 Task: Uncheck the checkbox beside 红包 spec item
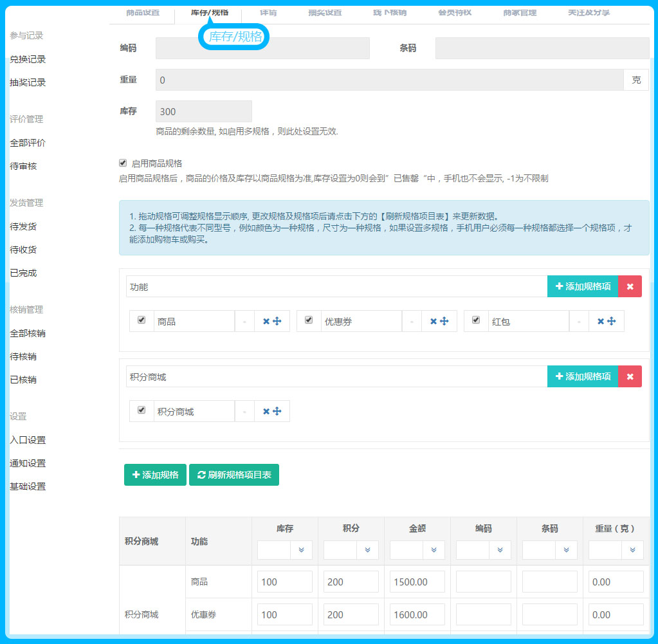coord(476,320)
